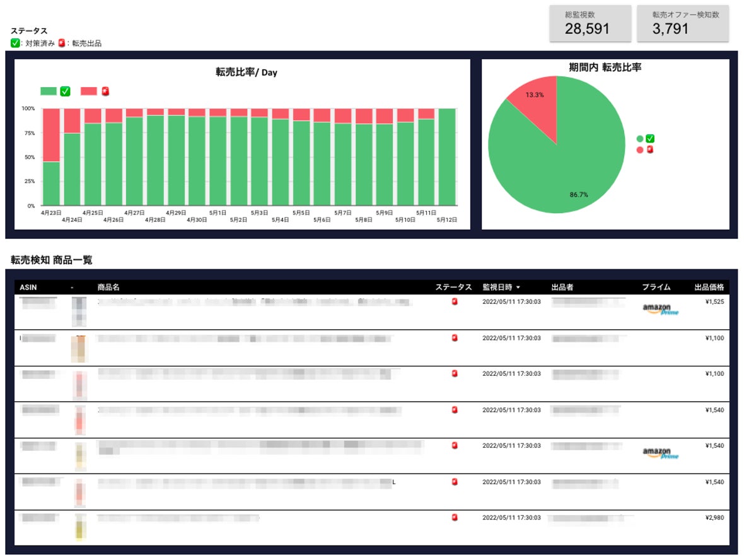Click the green checkmark icon in status legend
744x560 pixels.
pos(15,43)
